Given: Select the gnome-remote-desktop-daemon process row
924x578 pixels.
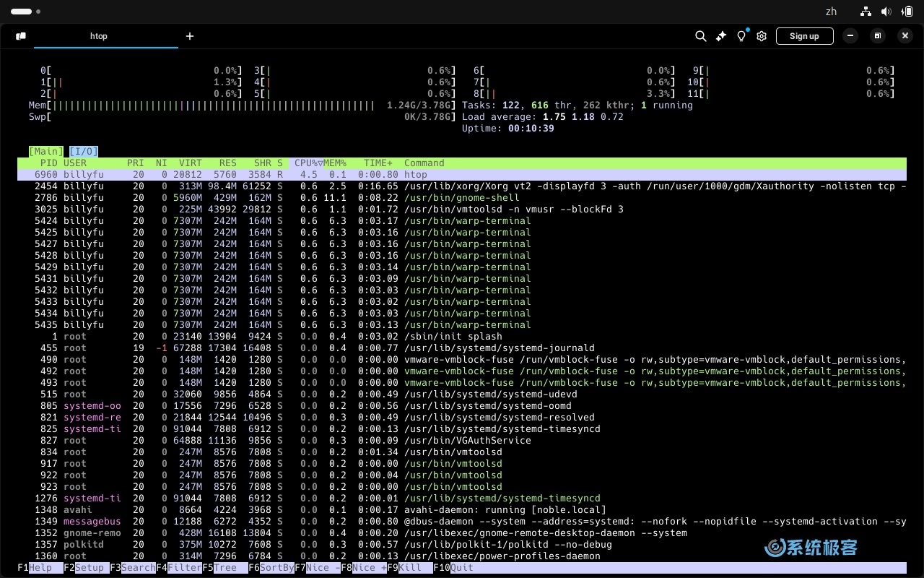Looking at the screenshot, I should tap(462, 533).
